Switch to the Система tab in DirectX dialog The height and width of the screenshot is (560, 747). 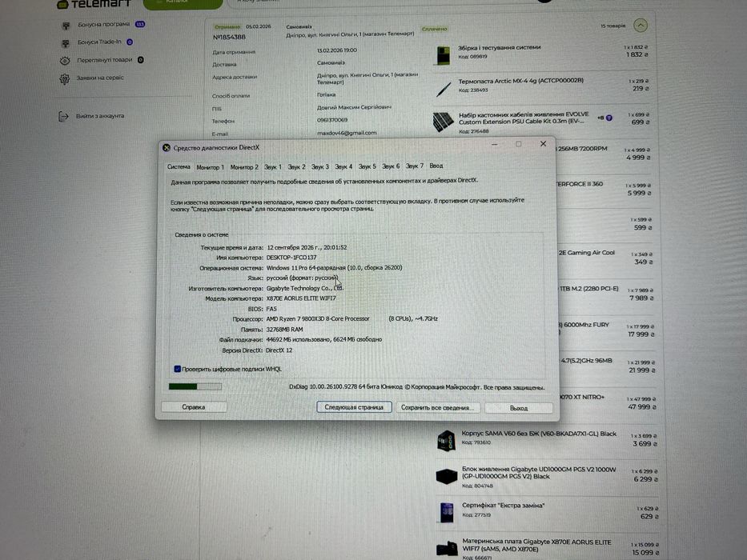click(x=179, y=166)
